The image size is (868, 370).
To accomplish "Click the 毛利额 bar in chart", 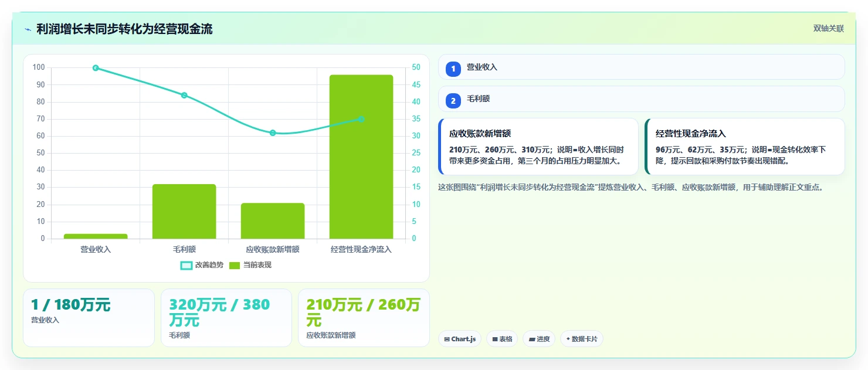I will (x=184, y=211).
